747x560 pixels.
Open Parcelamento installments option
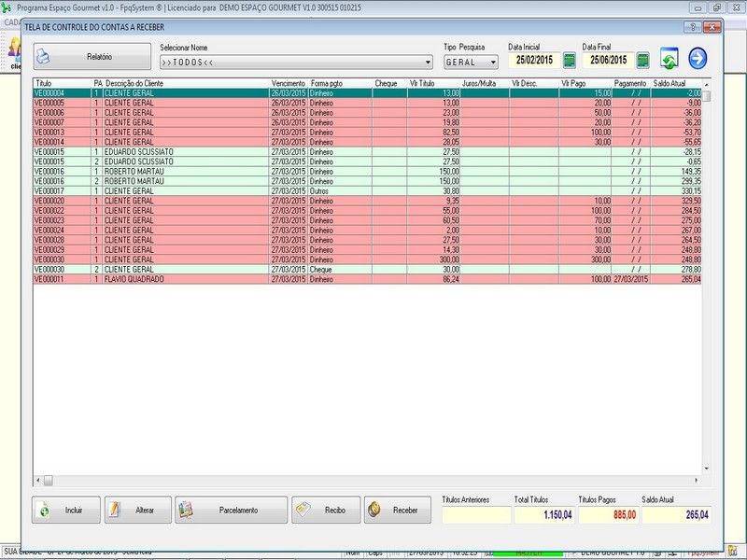click(x=231, y=510)
